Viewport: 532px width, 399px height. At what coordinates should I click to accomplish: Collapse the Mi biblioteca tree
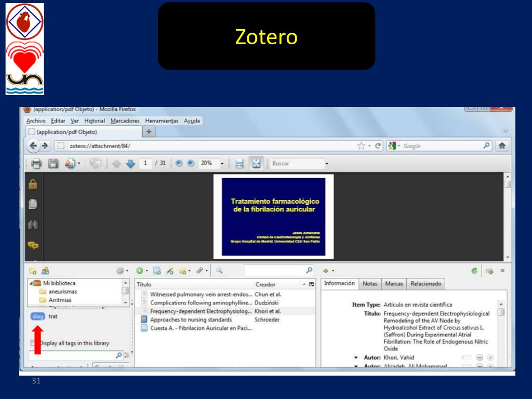tap(31, 283)
